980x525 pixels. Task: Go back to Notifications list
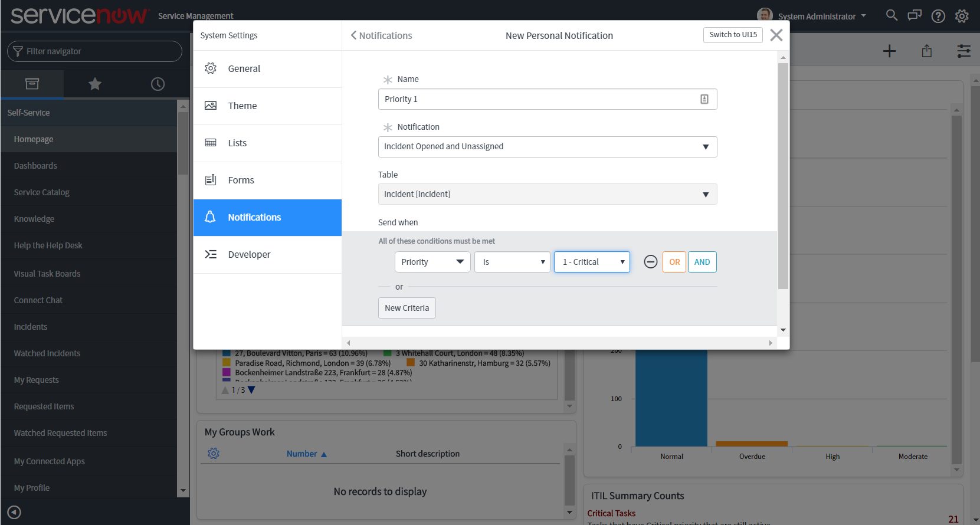click(x=381, y=35)
